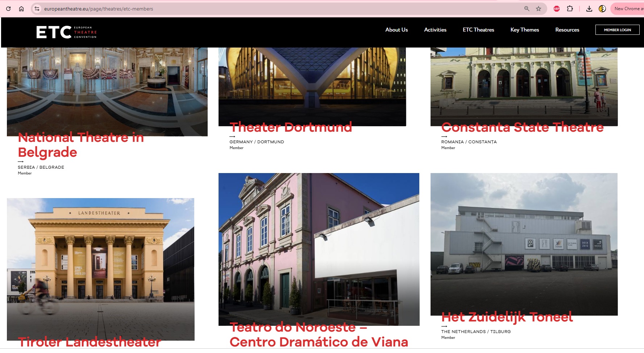
Task: Click the zoom magnifier icon in address bar
Action: (527, 9)
